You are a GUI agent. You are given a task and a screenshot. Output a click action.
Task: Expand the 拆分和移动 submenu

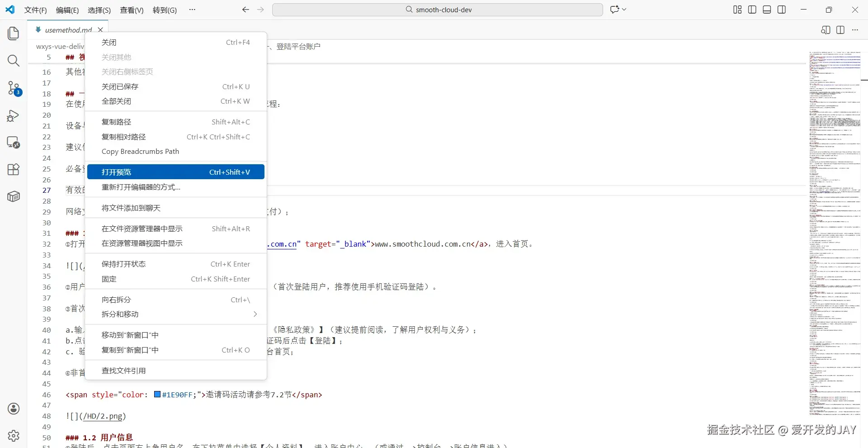(176, 314)
